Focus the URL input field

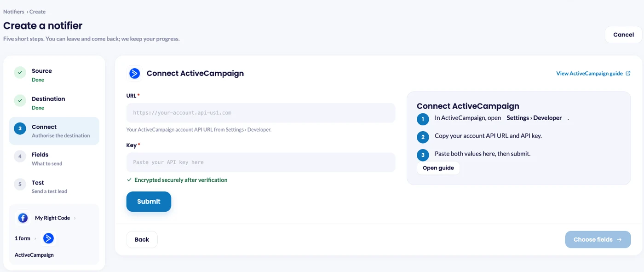click(261, 113)
